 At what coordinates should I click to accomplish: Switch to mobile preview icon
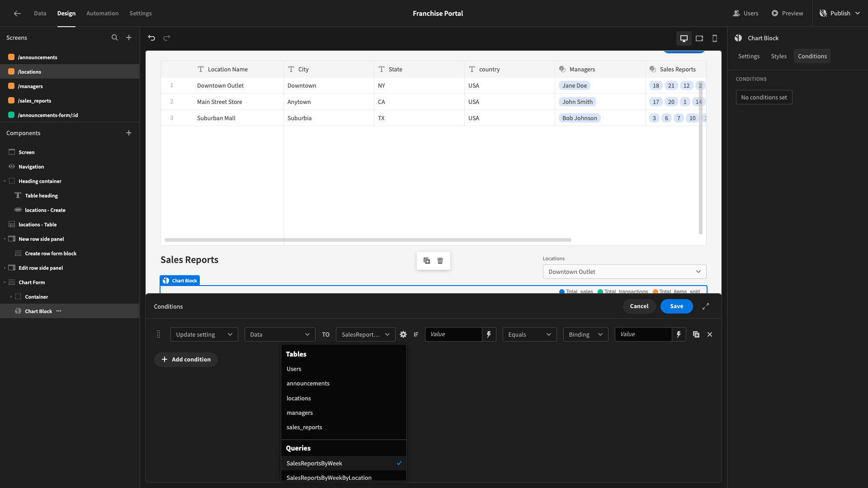pos(715,38)
